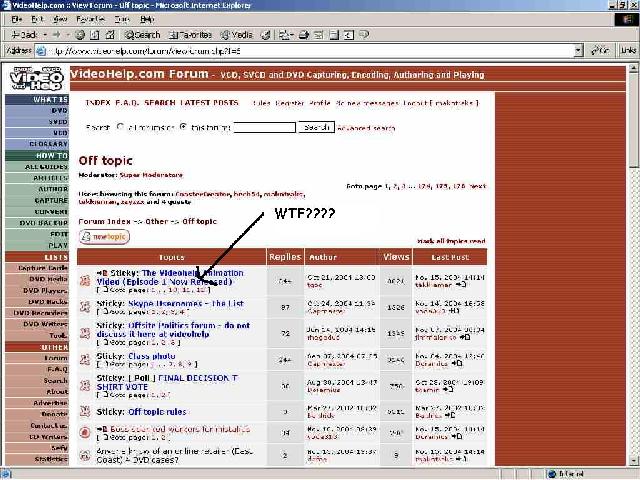The image size is (640, 480).
Task: Click the GLOSSARY sidebar item
Action: [37, 144]
